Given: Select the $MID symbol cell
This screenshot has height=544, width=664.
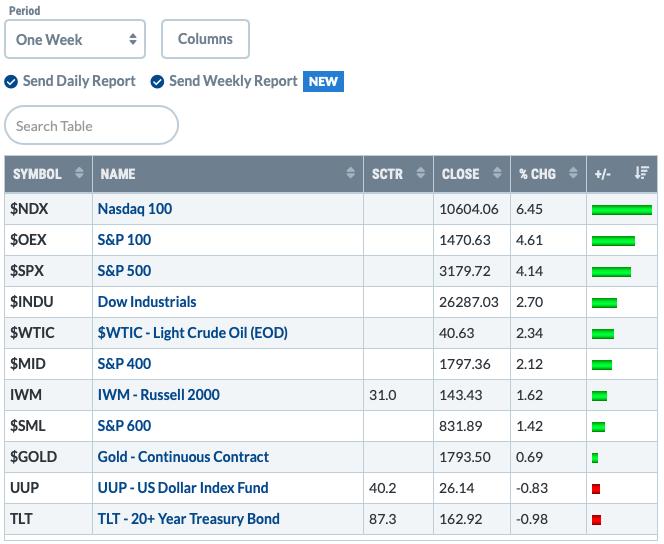Looking at the screenshot, I should tap(48, 364).
